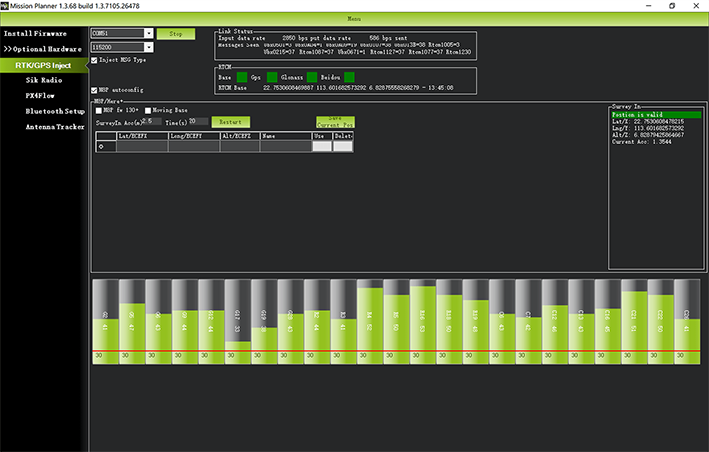Click the Gps green status indicator
This screenshot has width=709, height=452.
point(272,77)
